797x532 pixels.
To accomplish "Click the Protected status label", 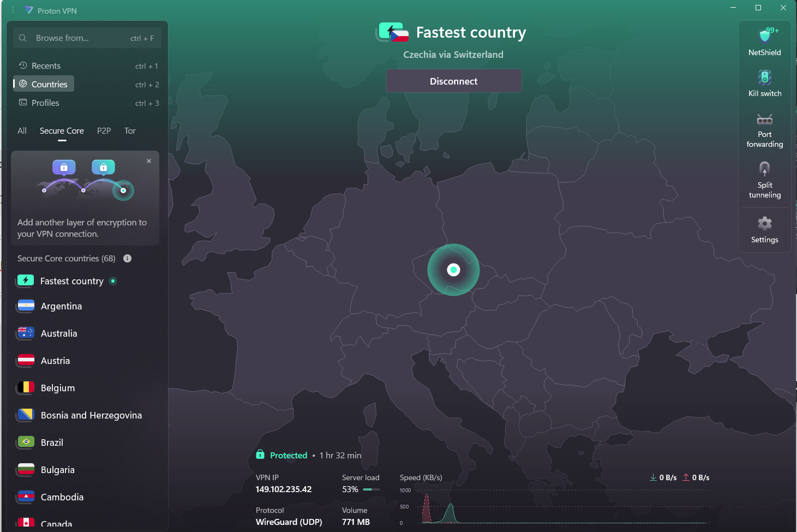I will coord(289,455).
